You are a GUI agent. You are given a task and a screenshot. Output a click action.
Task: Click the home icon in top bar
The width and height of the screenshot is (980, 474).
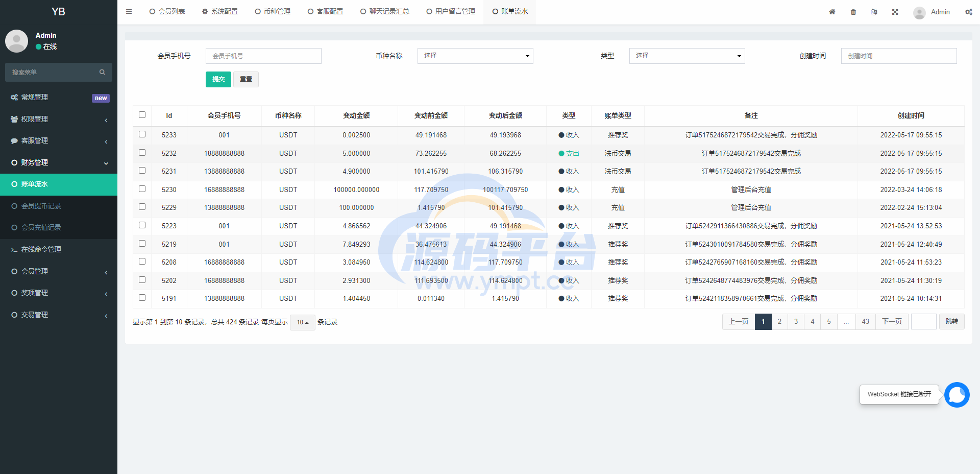[x=832, y=12]
